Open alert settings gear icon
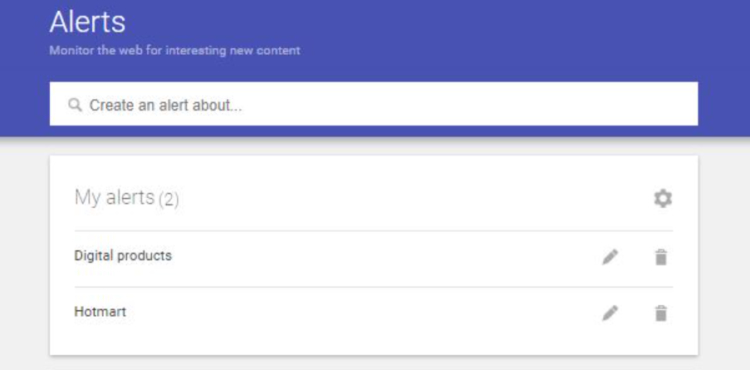This screenshot has height=370, width=750. coord(663,198)
